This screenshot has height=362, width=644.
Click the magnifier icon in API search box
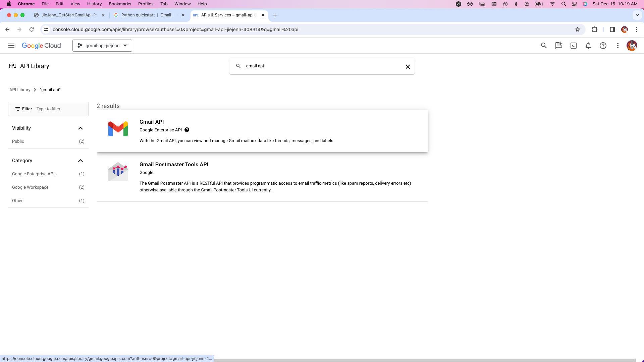click(x=238, y=66)
